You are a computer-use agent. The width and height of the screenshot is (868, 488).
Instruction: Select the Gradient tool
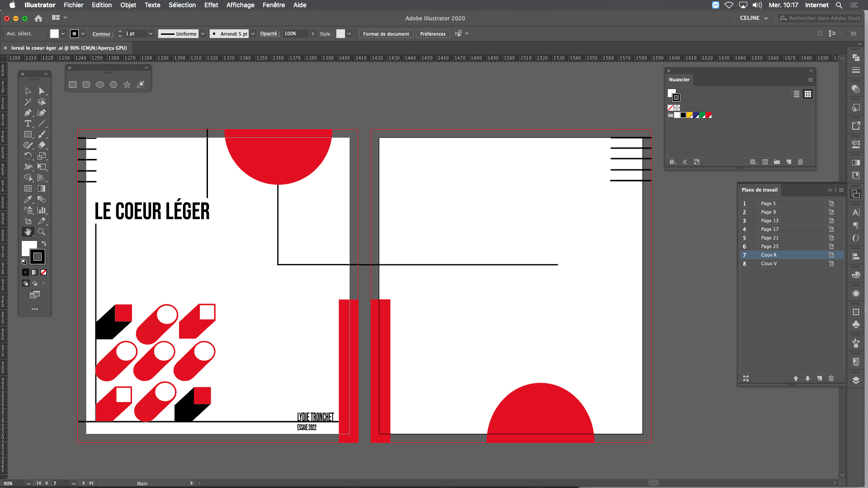coord(42,189)
